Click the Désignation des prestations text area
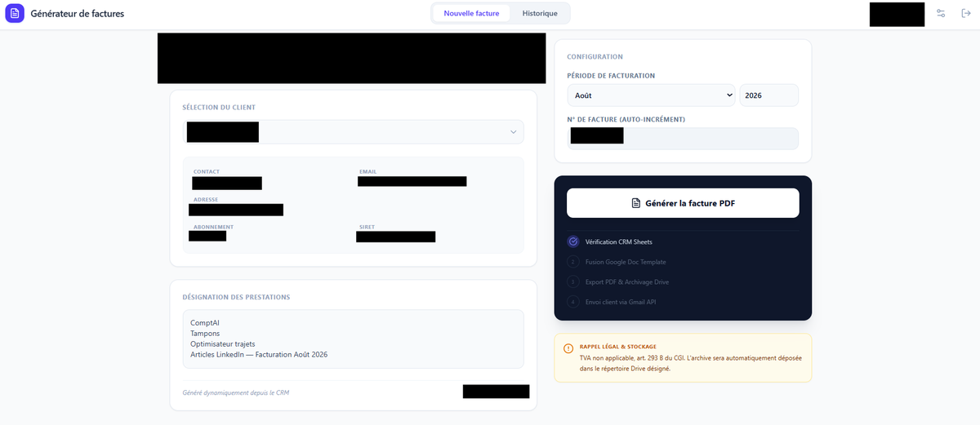 click(x=354, y=339)
